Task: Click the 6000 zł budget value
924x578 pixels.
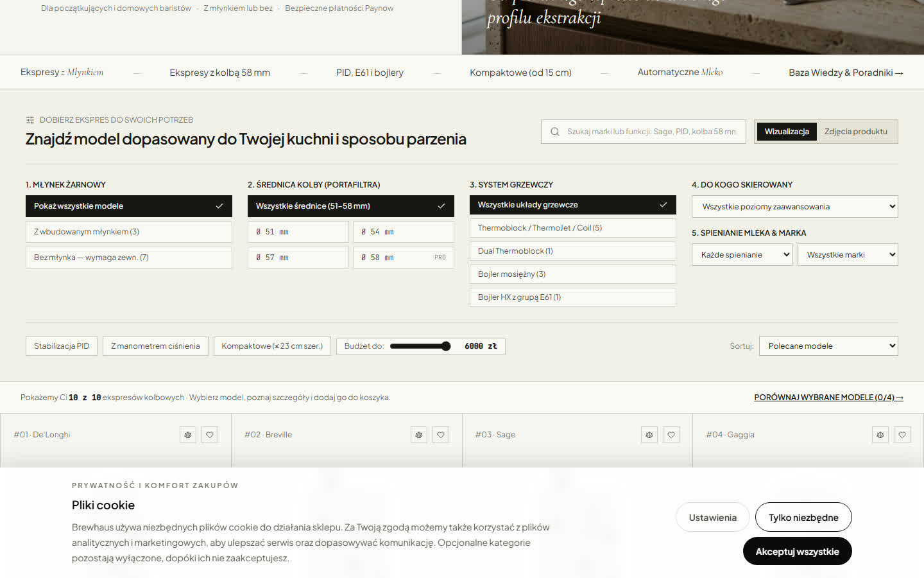Action: (481, 346)
